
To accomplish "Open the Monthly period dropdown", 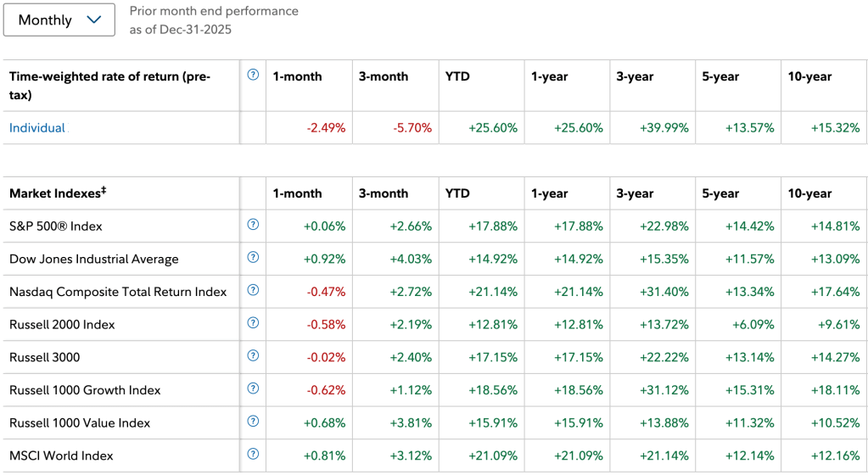I will (59, 20).
